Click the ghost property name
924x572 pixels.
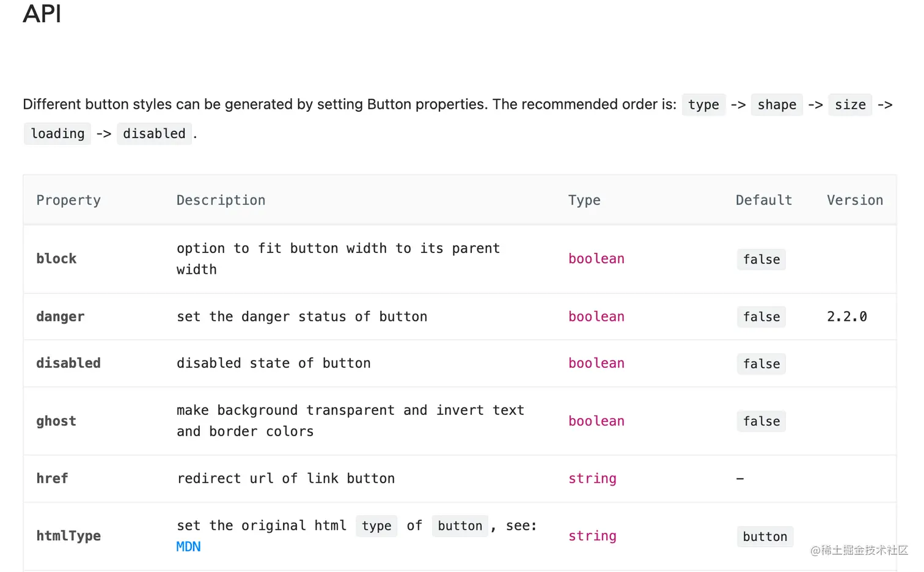pyautogui.click(x=56, y=421)
